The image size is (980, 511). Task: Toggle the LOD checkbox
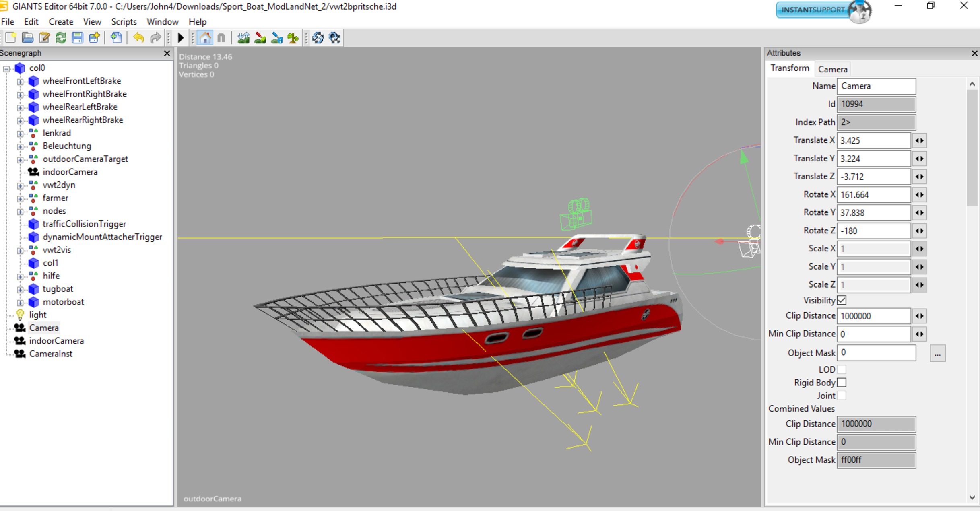pos(842,369)
